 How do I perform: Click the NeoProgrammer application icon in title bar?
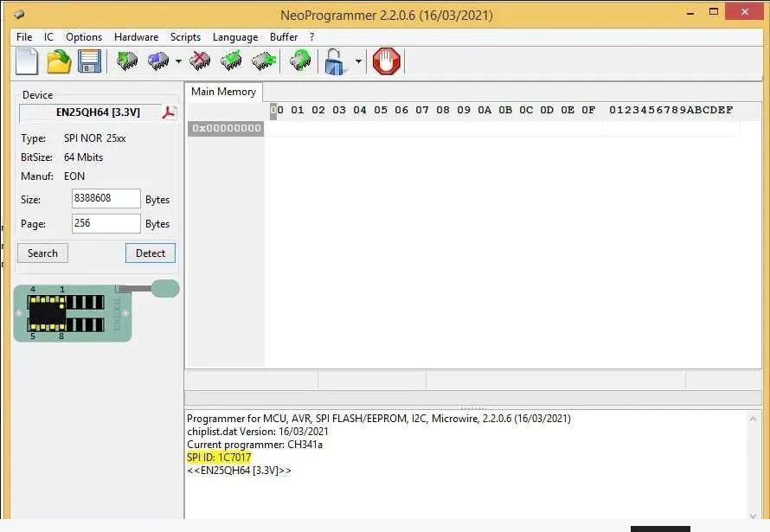point(19,14)
